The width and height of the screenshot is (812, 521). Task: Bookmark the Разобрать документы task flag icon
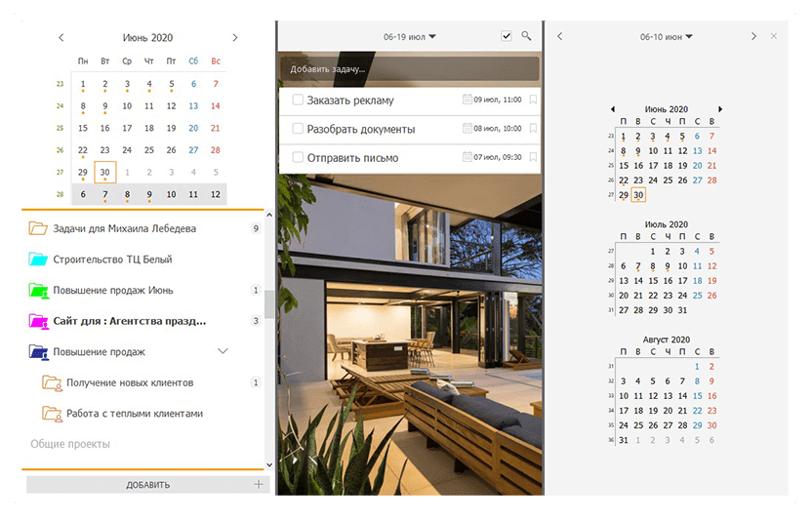pos(533,128)
